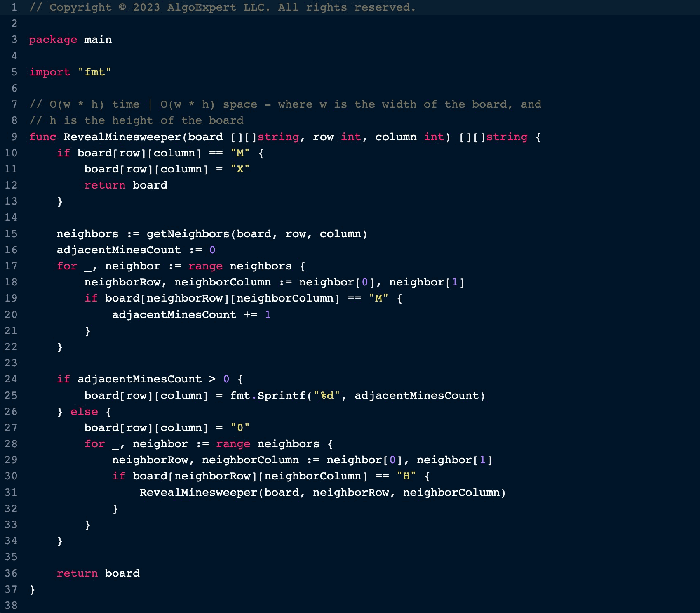Click the "fmt" import string
The image size is (700, 613).
[94, 72]
